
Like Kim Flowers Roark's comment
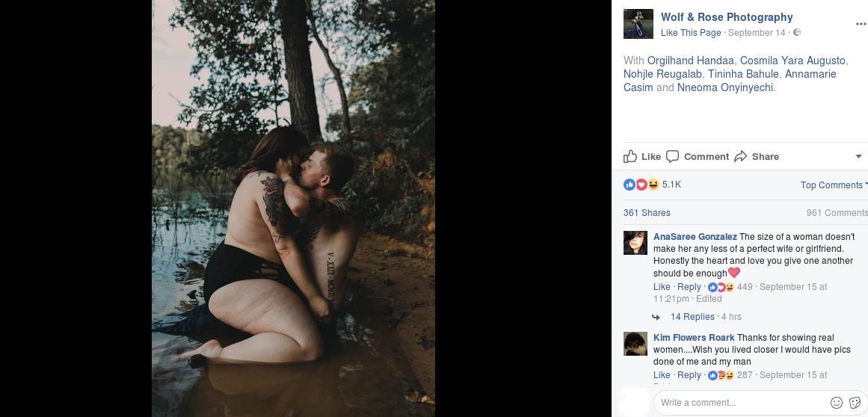click(x=662, y=375)
